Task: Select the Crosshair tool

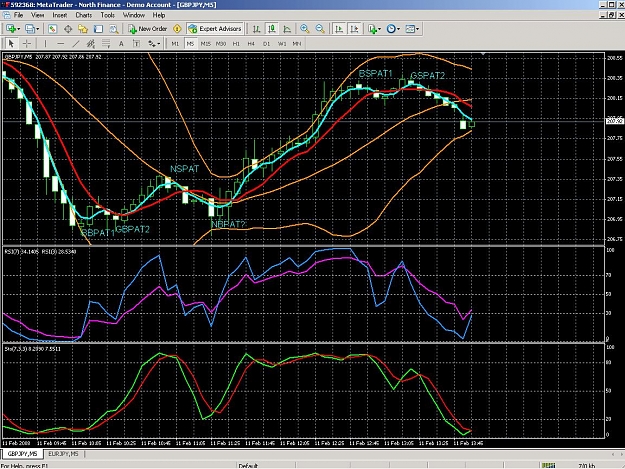Action: 27,43
